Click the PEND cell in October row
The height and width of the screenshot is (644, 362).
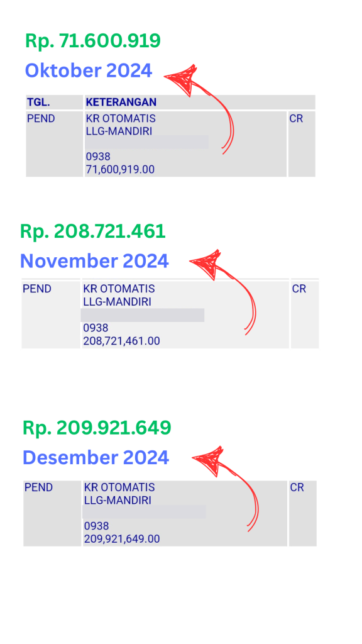(54, 144)
